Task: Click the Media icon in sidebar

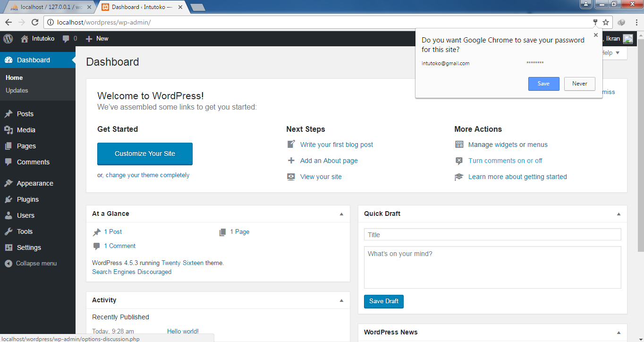Action: point(8,130)
